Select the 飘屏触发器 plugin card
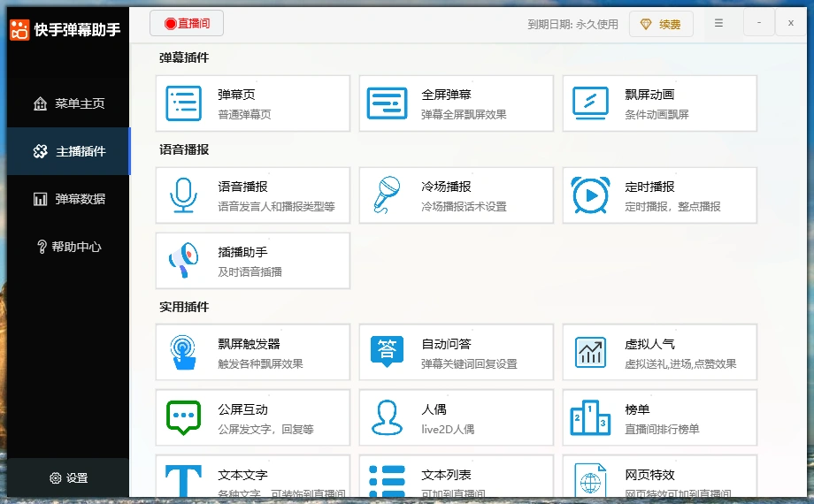This screenshot has width=814, height=504. point(252,352)
